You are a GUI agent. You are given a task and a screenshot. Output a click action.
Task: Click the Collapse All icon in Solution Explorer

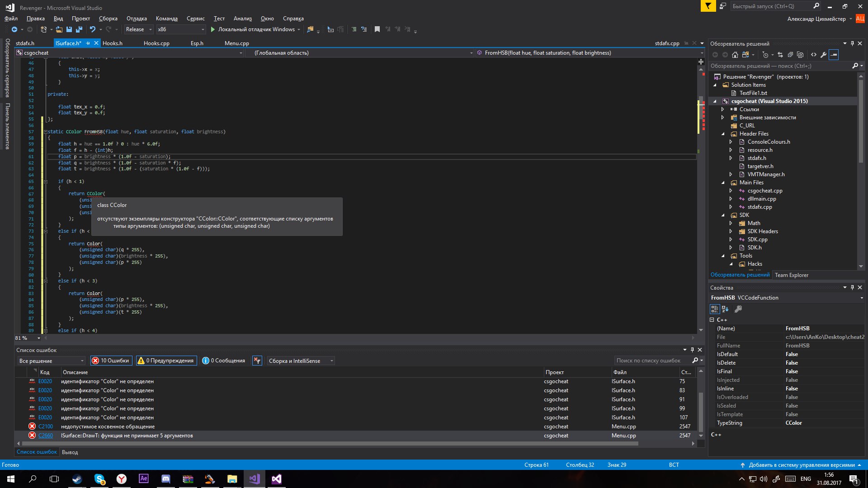(x=790, y=55)
